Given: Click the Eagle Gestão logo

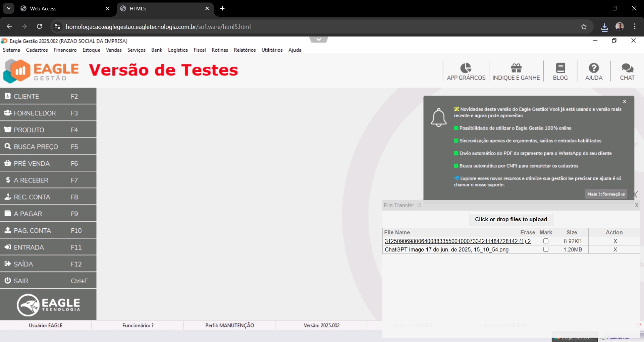Looking at the screenshot, I should pyautogui.click(x=41, y=71).
